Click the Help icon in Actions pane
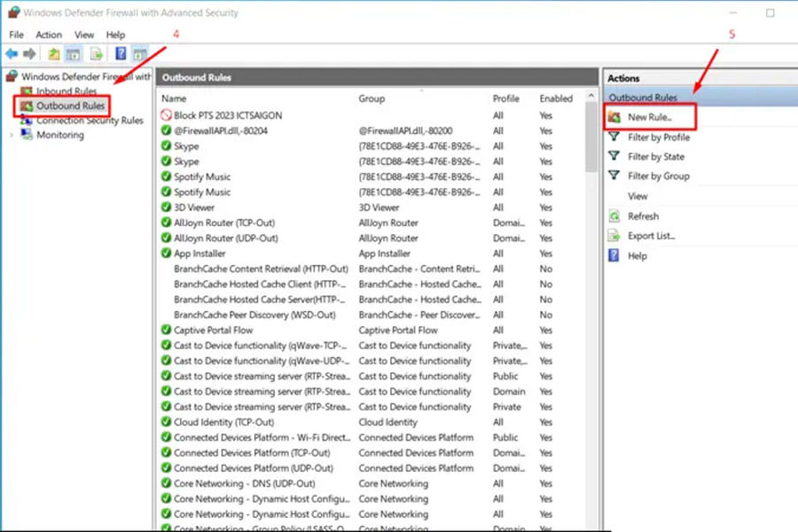Viewport: 798px width, 532px height. click(x=614, y=255)
